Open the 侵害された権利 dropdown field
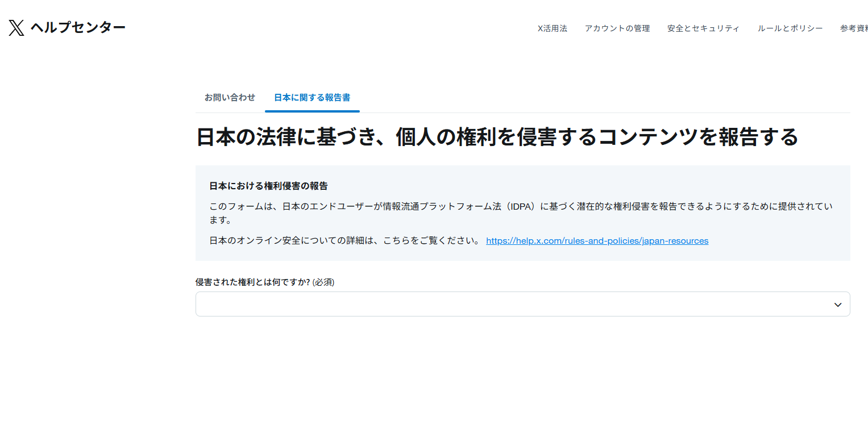Viewport: 868px width, 429px height. pyautogui.click(x=512, y=304)
